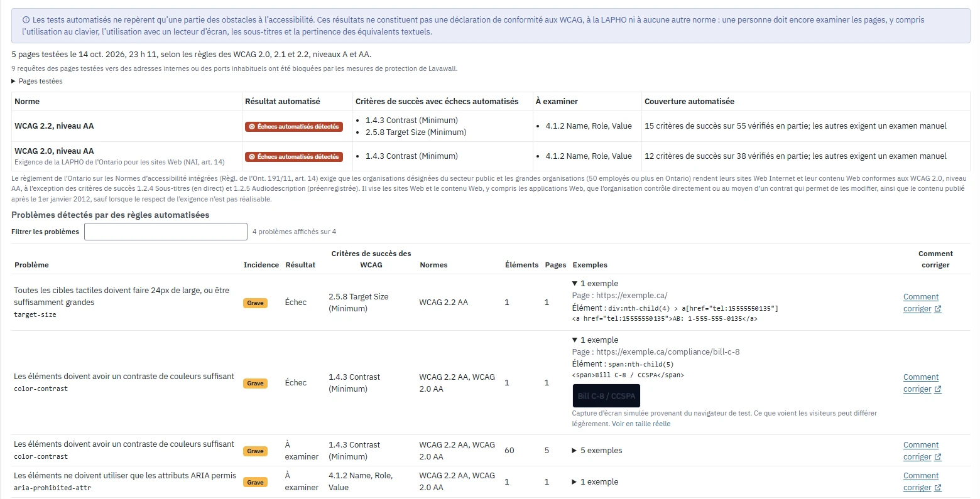Click the 'Voir en taille réelle' link
Viewport: 980px width, 499px height.
[641, 424]
